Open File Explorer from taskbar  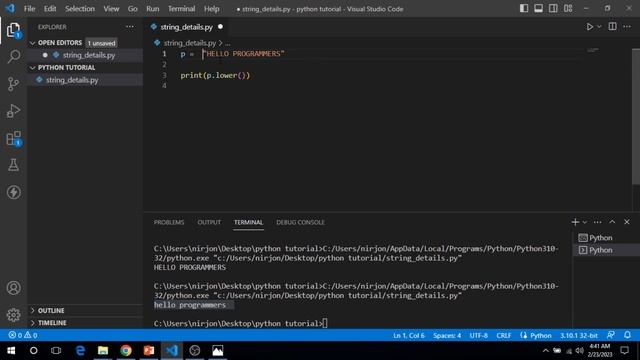(x=103, y=351)
